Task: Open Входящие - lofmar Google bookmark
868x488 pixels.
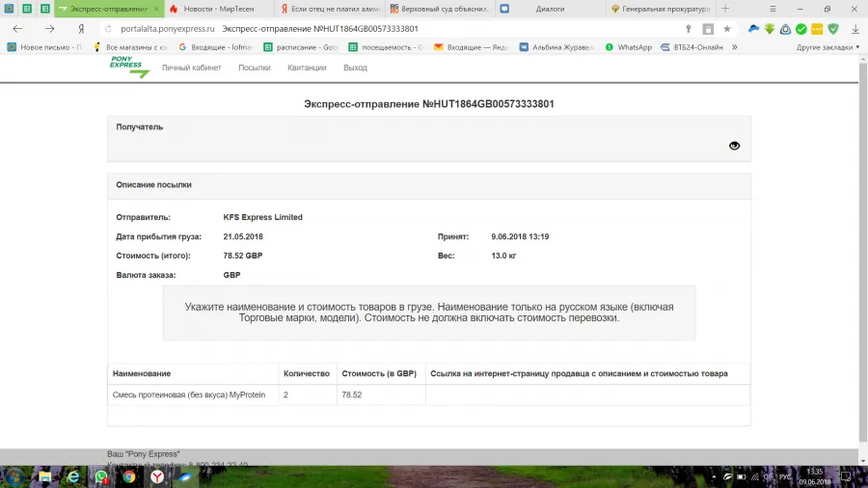Action: [x=215, y=47]
